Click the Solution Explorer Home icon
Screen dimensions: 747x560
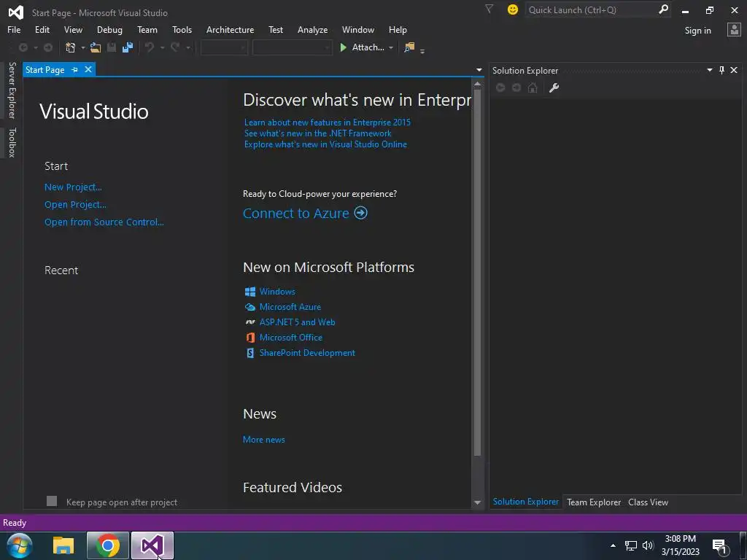(533, 87)
